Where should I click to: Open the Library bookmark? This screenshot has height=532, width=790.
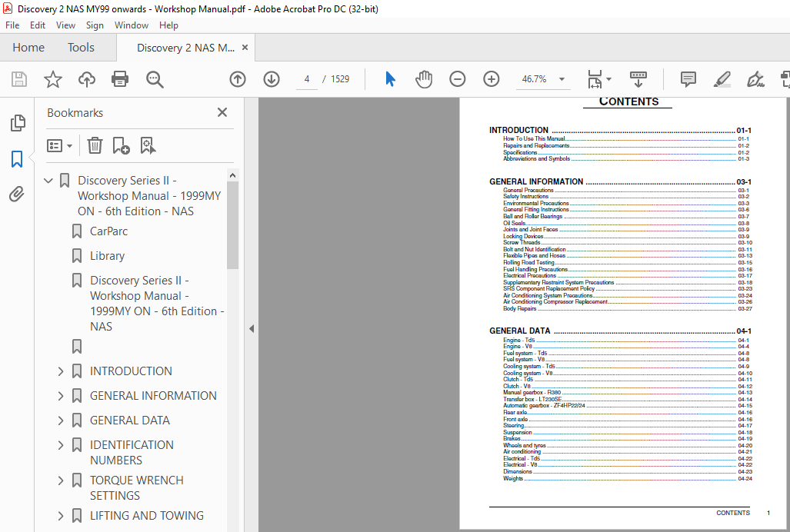point(108,256)
